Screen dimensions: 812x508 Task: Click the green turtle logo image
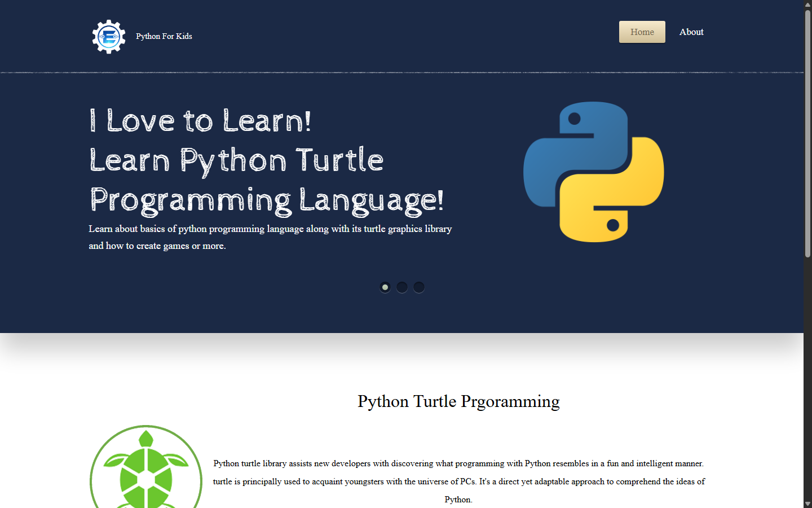coord(146,467)
